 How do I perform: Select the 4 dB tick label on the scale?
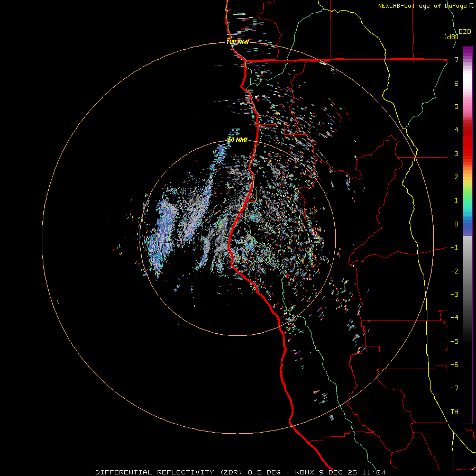[456, 130]
